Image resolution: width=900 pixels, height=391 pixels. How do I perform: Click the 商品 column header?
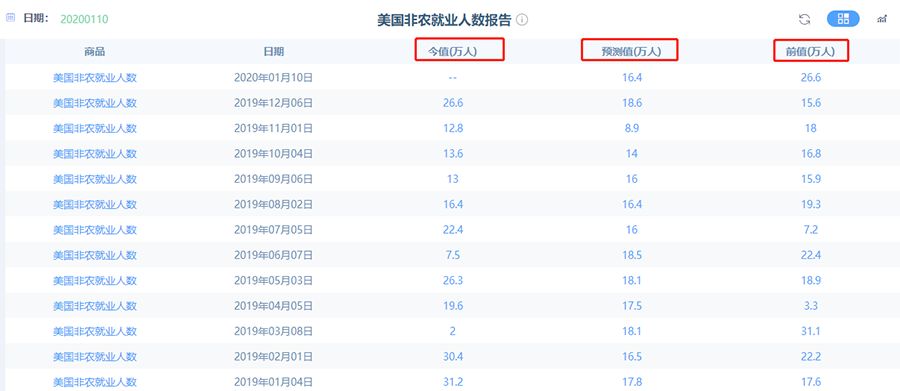click(x=95, y=51)
